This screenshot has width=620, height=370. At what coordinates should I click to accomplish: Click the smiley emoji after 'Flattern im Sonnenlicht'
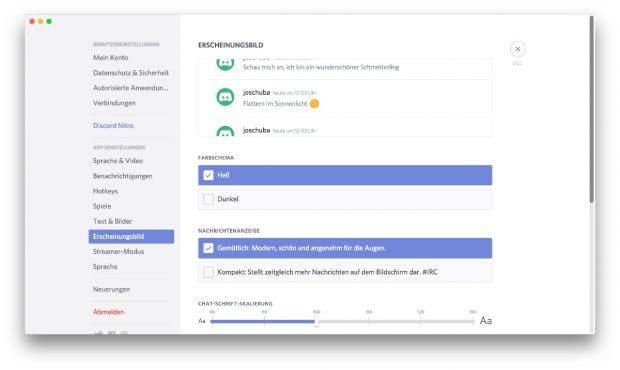coord(314,104)
